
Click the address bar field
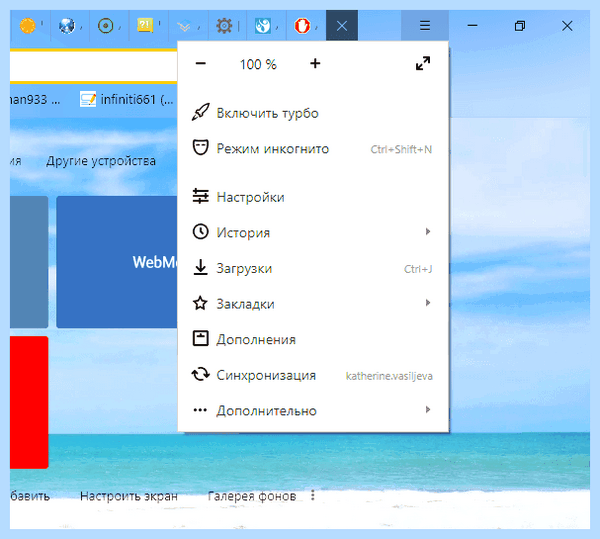(x=93, y=66)
